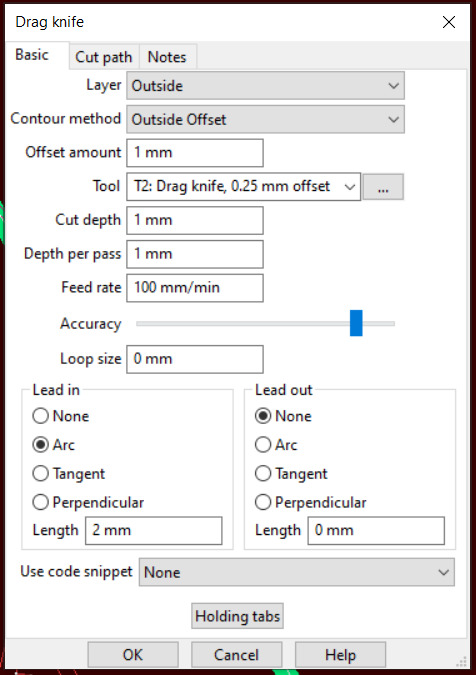
Task: Expand the Tool dropdown with T2 Drag knife
Action: [x=244, y=187]
